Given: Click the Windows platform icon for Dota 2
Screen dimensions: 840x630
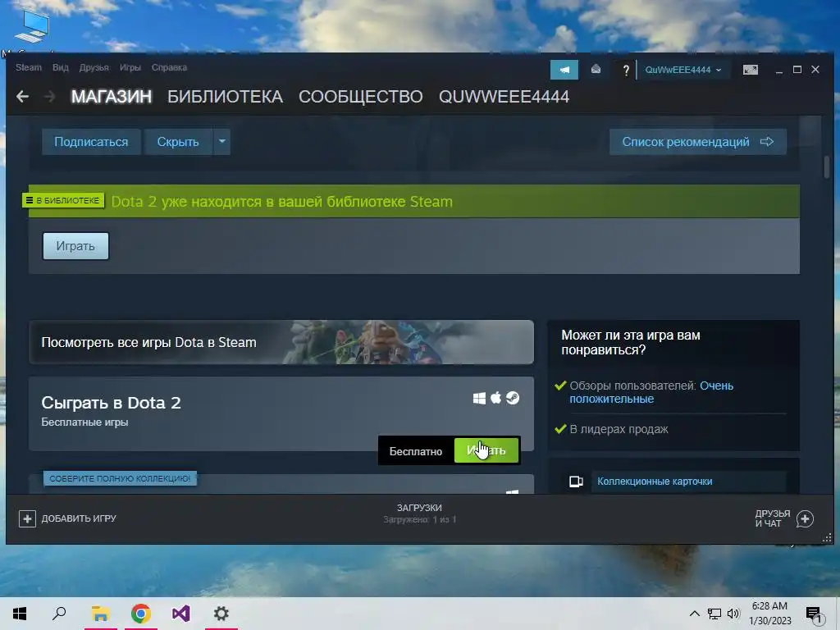Looking at the screenshot, I should click(x=479, y=398).
